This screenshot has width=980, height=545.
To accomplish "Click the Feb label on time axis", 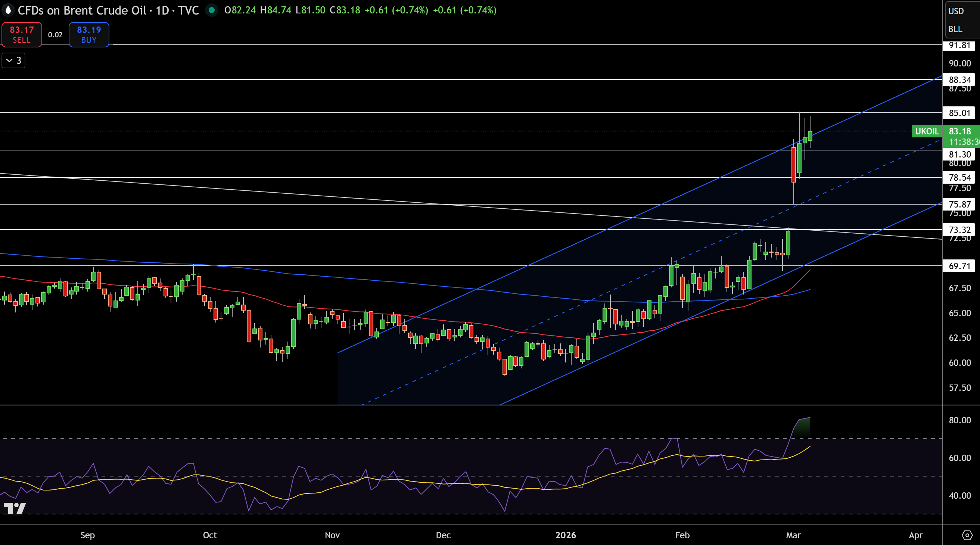I will pos(682,535).
